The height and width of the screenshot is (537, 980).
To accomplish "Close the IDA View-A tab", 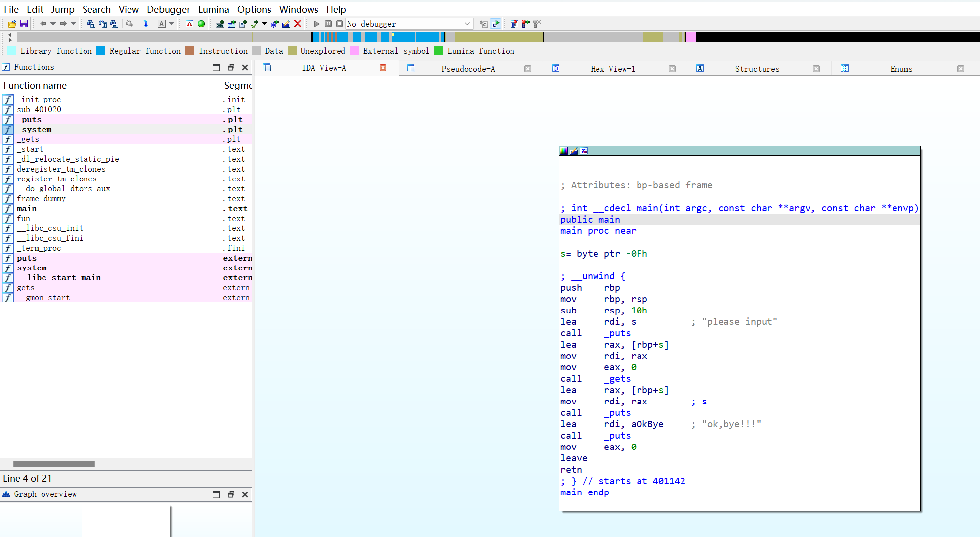I will 383,68.
